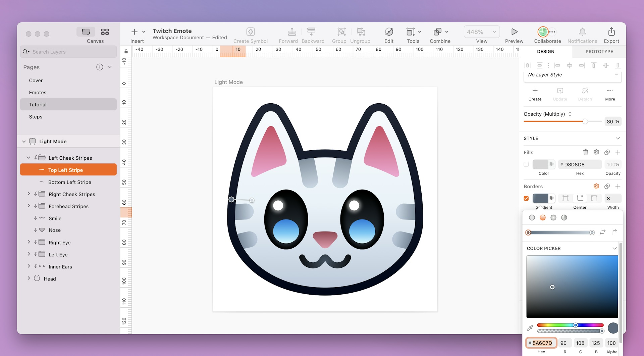Click the Combine icon
Viewport: 644px width, 356px height.
point(438,32)
